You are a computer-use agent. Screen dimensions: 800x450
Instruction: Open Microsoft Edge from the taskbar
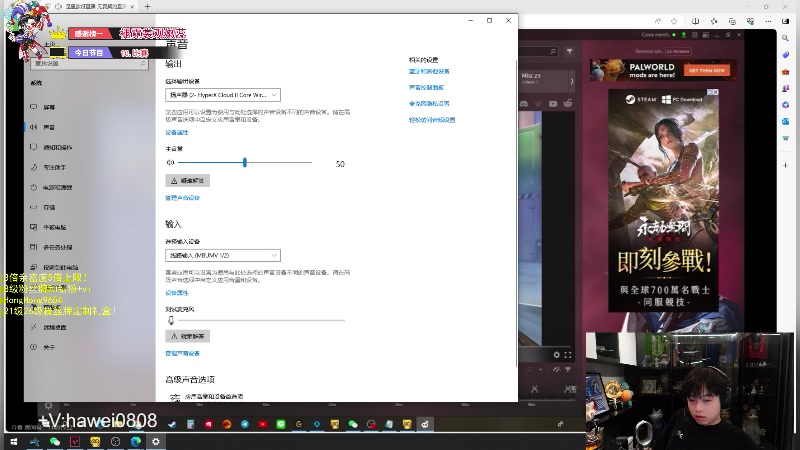136,441
